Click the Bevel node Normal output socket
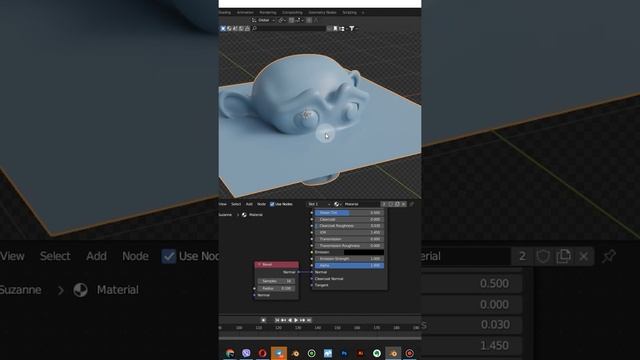The image size is (640, 360). point(298,272)
